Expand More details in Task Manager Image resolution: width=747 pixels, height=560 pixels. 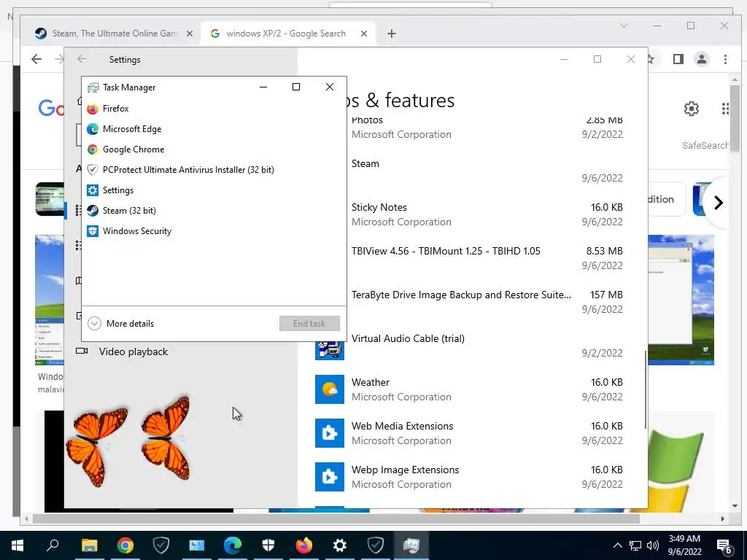coord(121,323)
